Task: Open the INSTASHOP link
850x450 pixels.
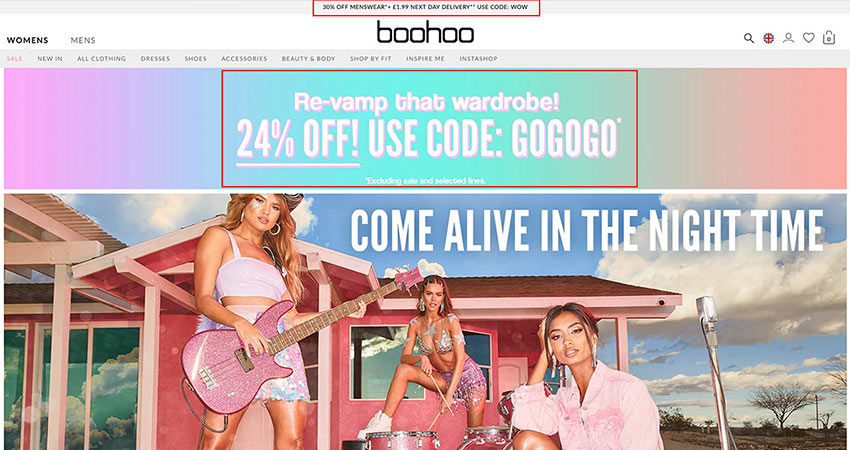Action: (479, 59)
